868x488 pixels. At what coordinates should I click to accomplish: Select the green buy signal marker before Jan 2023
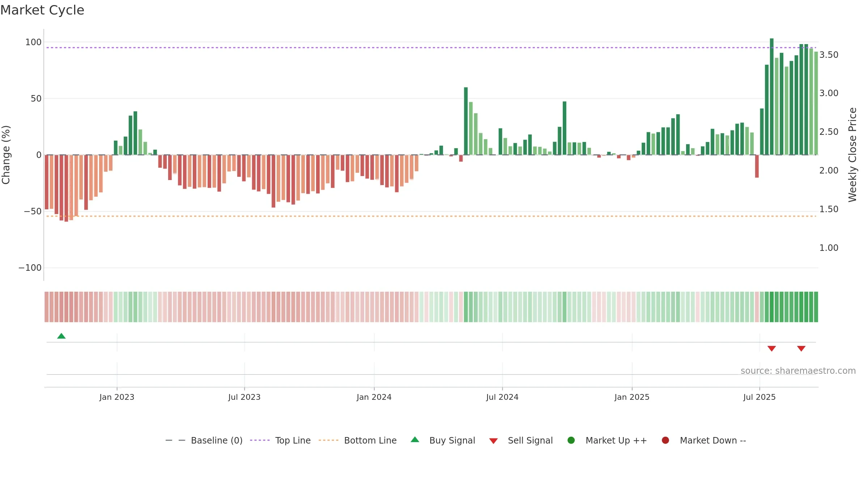(61, 336)
